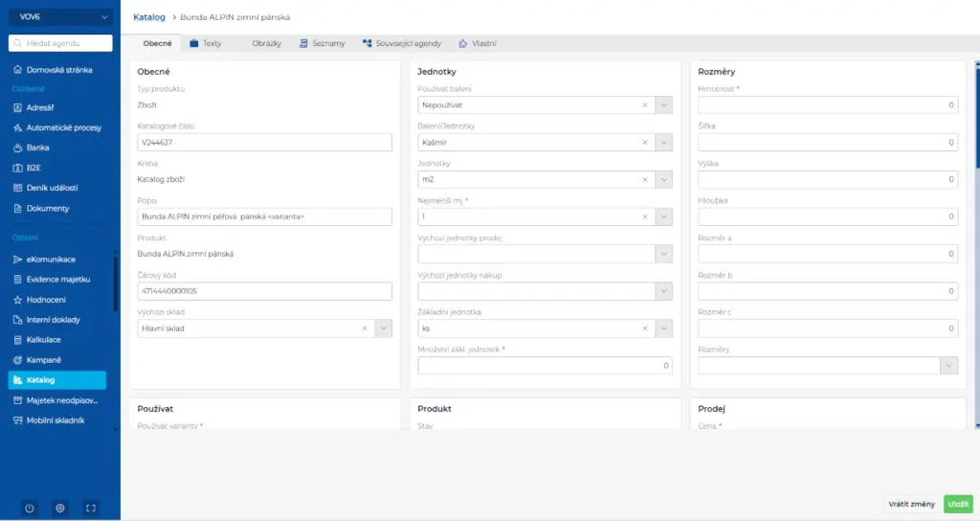The image size is (980, 521).
Task: Click the Vrátit změny button
Action: [911, 504]
